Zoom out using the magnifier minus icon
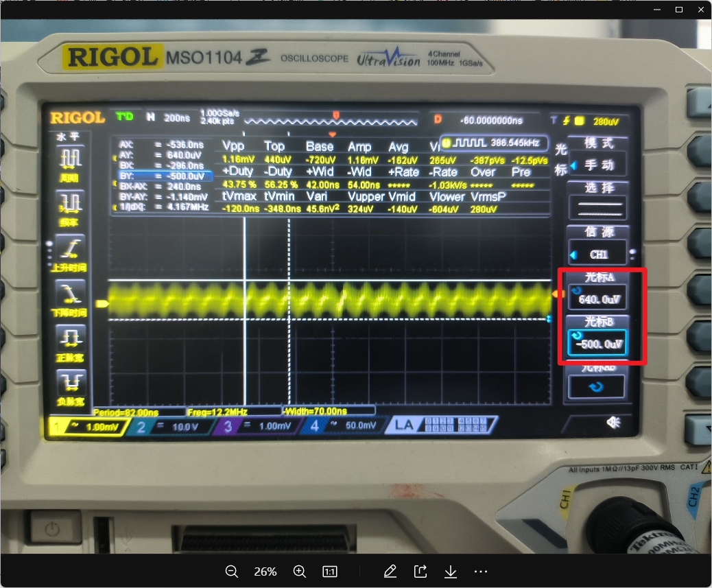712x588 pixels. [x=232, y=572]
